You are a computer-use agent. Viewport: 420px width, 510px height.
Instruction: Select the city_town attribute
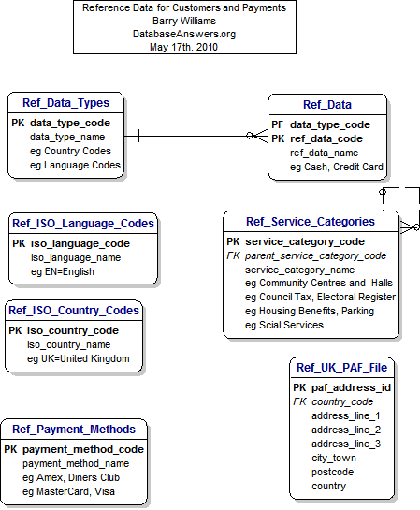[334, 458]
